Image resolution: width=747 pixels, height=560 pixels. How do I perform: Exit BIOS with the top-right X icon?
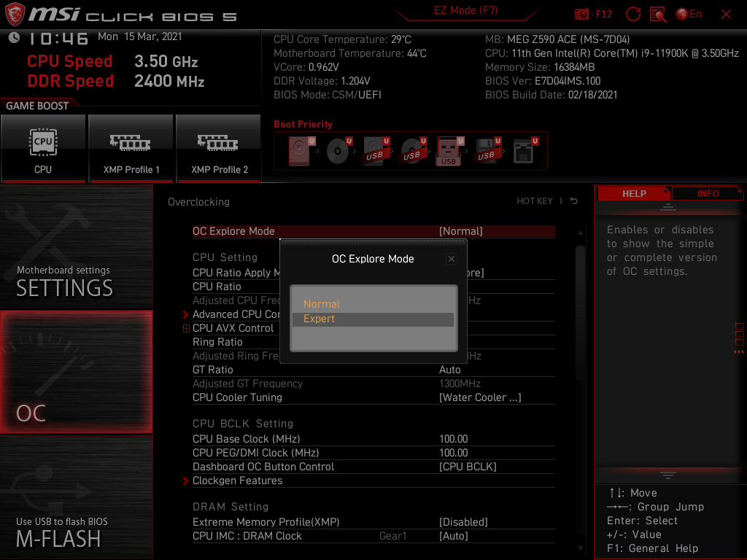pos(726,15)
